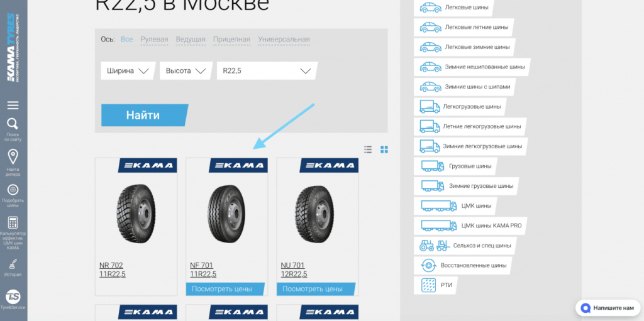644x321 pixels.
Task: Click van icon beside Летние легкогрузовые шины
Action: pyautogui.click(x=430, y=126)
